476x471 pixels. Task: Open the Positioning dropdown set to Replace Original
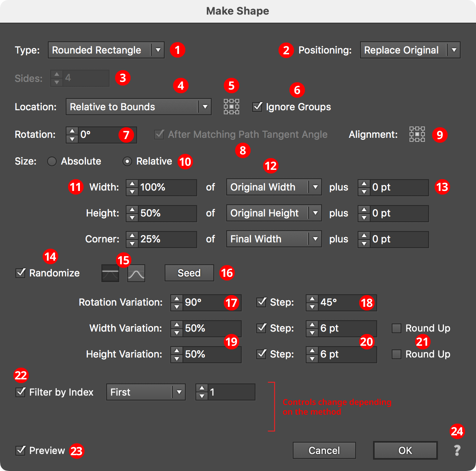pyautogui.click(x=410, y=50)
